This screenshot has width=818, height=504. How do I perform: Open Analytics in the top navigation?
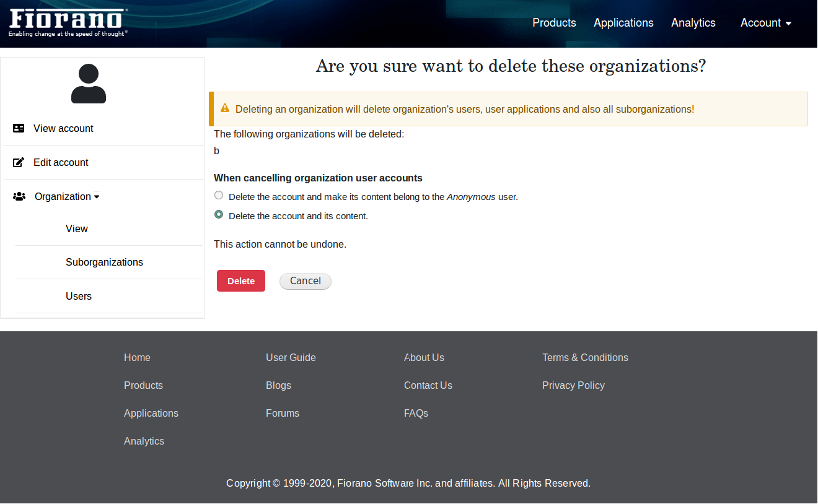(693, 23)
